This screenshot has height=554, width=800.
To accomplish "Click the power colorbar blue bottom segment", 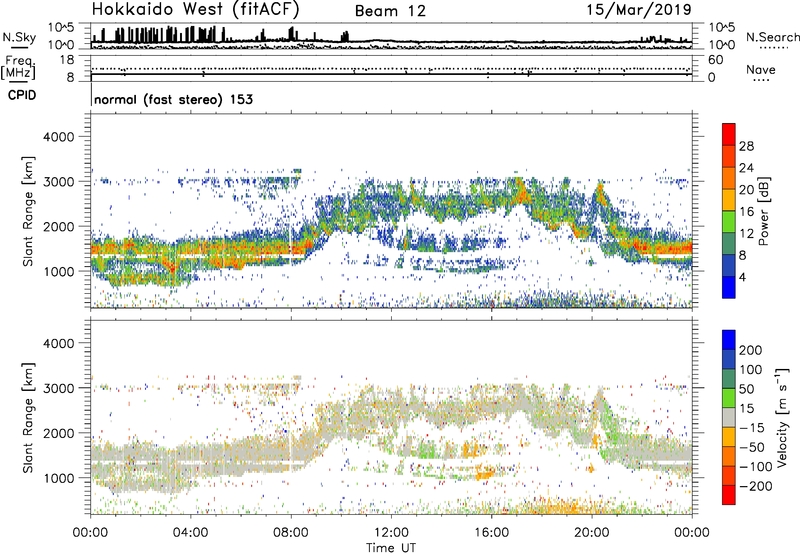I will [x=729, y=287].
